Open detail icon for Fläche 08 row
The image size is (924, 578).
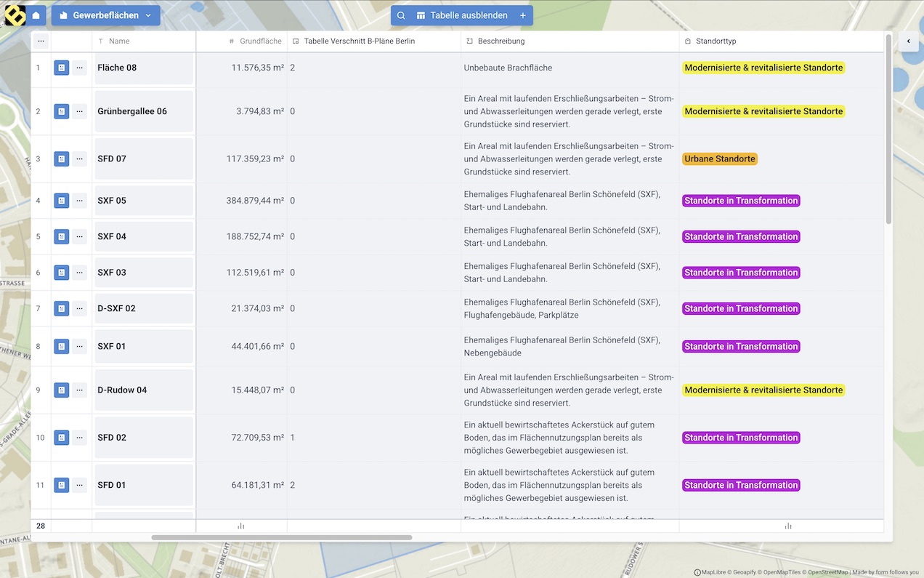click(x=62, y=68)
